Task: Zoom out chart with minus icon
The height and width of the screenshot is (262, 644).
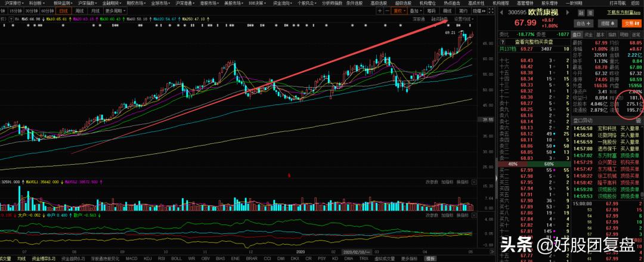Action: coord(387,11)
